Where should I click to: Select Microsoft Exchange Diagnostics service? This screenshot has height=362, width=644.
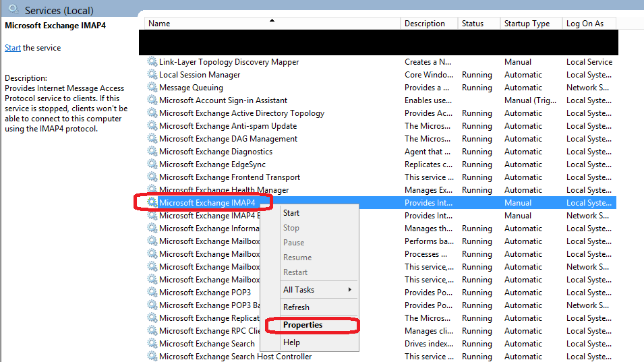216,152
